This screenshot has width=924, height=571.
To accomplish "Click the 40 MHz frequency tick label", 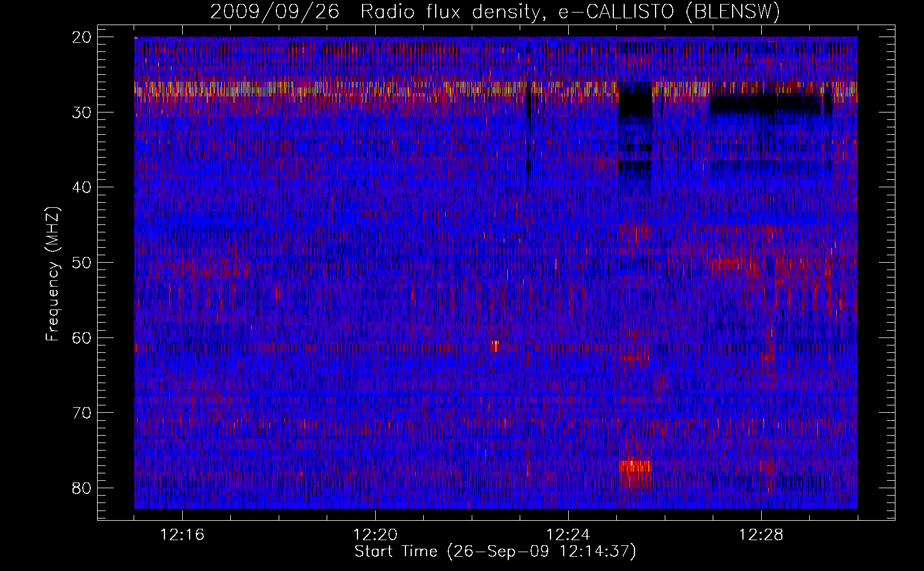I will 82,187.
